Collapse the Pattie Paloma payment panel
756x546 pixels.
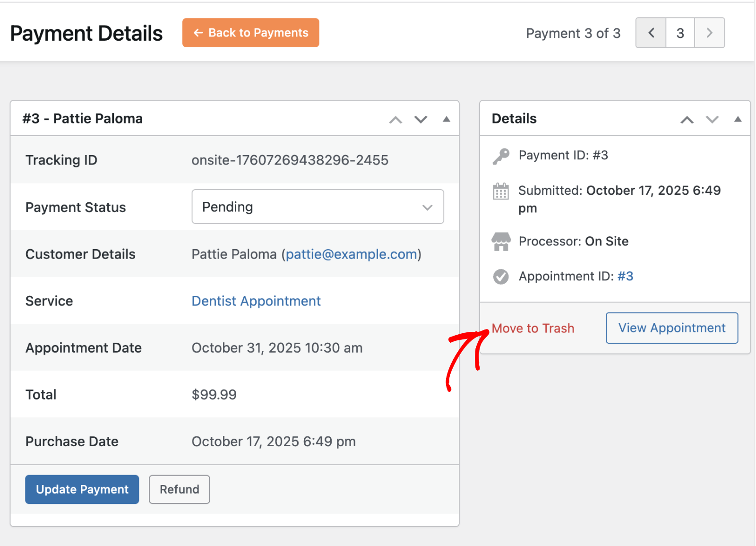tap(446, 119)
